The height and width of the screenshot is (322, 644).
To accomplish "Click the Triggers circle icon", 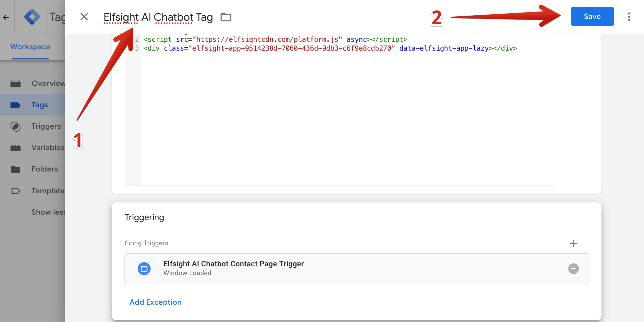I will point(16,127).
